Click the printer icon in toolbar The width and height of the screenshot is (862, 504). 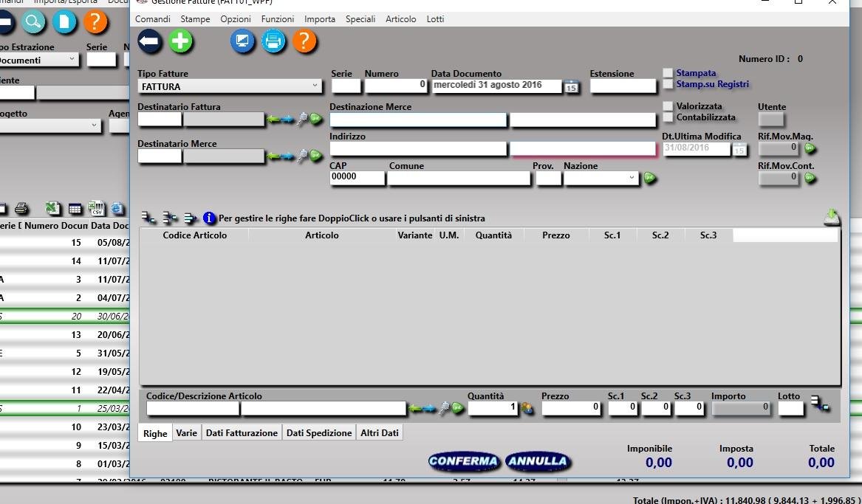(273, 41)
